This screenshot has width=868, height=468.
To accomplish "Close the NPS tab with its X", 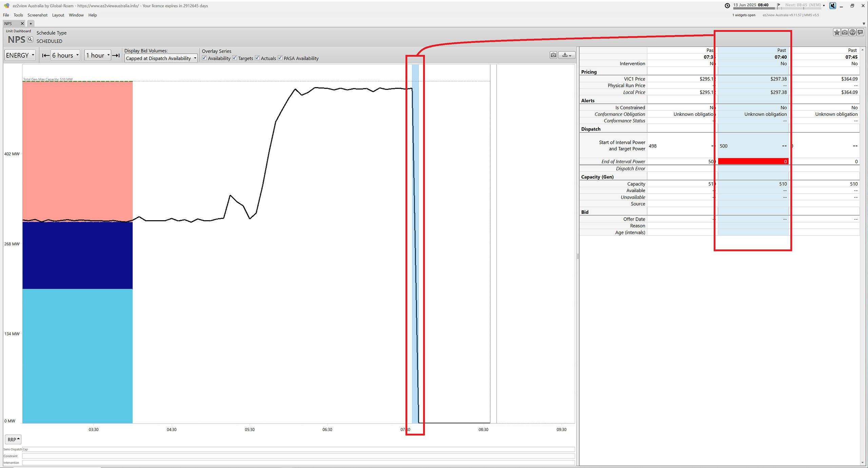I will [22, 23].
